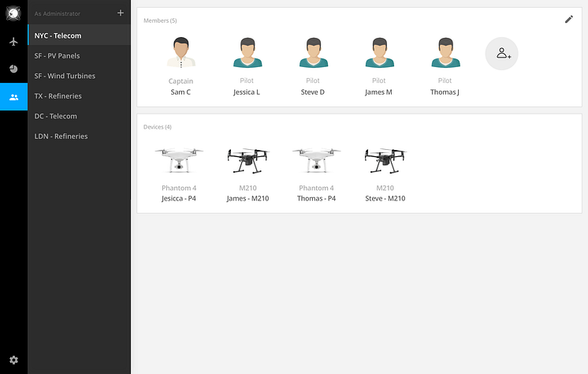
Task: Select Pilot Thomas J avatar
Action: point(445,52)
